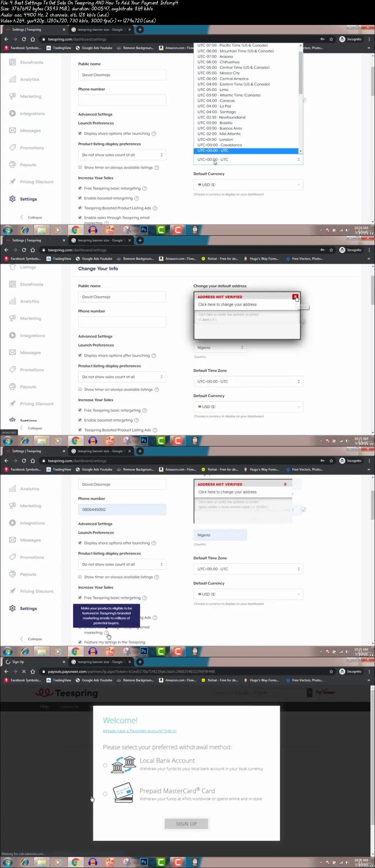Bookmark the Payoneer page with the star
The image size is (375, 868).
click(x=331, y=672)
